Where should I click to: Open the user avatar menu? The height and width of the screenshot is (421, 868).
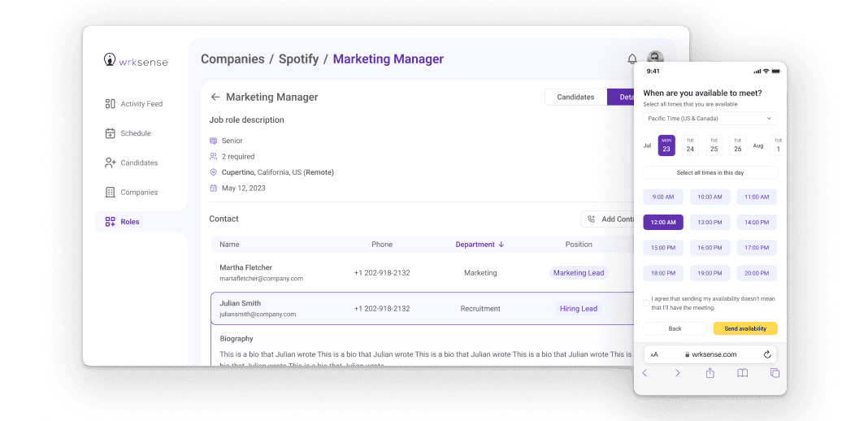tap(655, 58)
